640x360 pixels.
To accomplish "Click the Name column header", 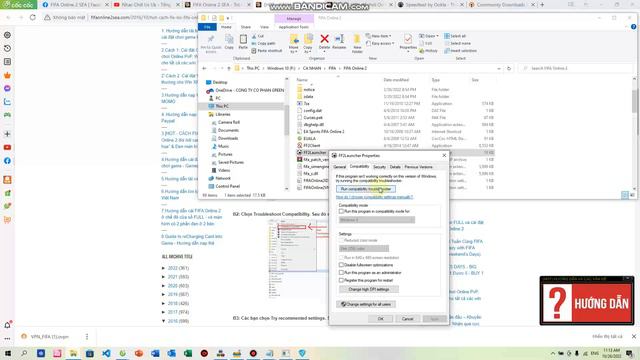I will coord(302,80).
